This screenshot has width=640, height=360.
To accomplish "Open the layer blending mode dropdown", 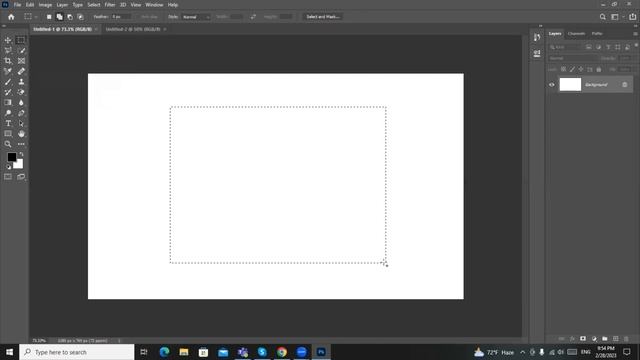I will pos(572,58).
